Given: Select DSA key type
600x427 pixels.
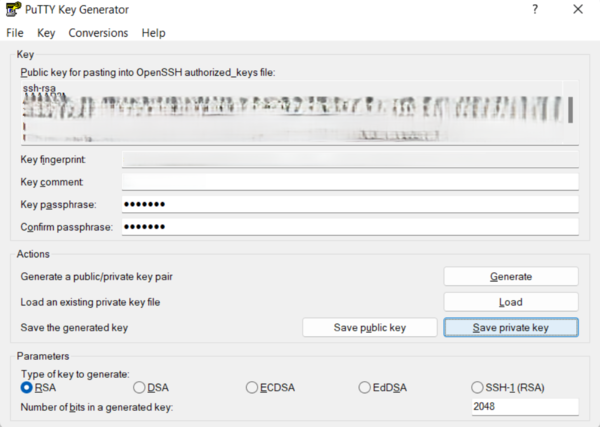Looking at the screenshot, I should [x=139, y=387].
